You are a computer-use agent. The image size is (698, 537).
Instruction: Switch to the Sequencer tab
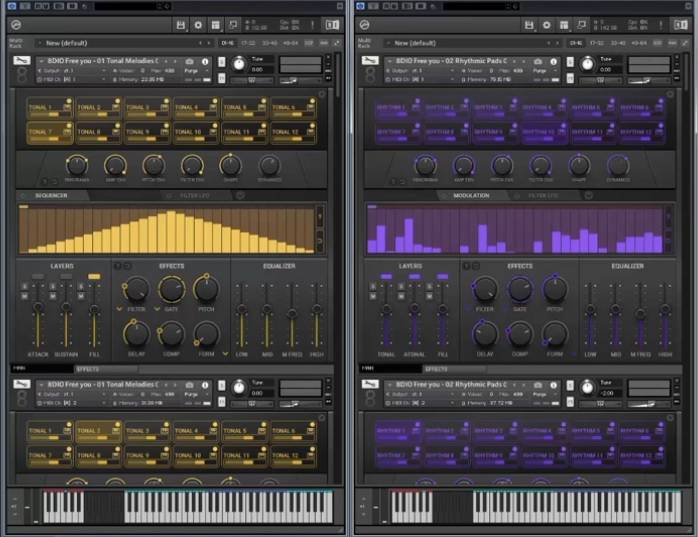[x=50, y=196]
